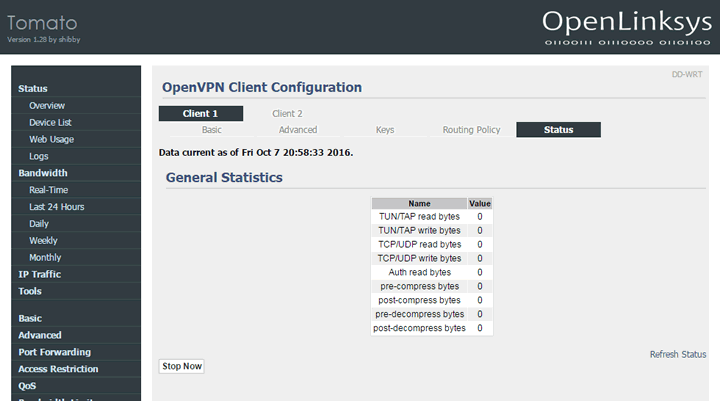Select the pre-compress bytes row
Image resolution: width=720 pixels, height=401 pixels.
(432, 286)
